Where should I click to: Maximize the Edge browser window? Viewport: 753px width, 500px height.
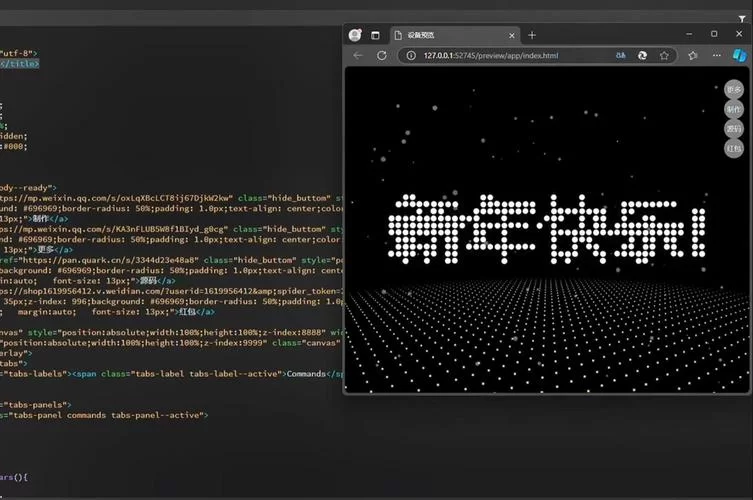(x=713, y=34)
